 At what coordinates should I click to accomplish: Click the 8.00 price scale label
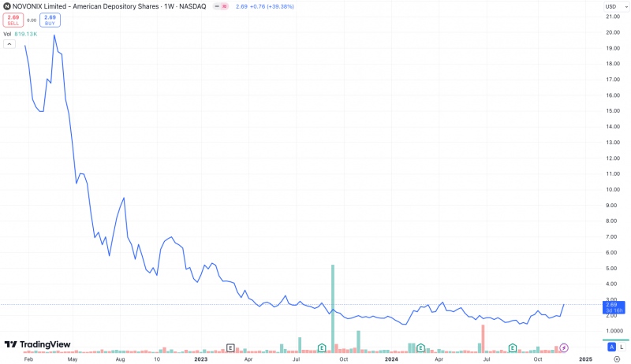[x=611, y=221]
